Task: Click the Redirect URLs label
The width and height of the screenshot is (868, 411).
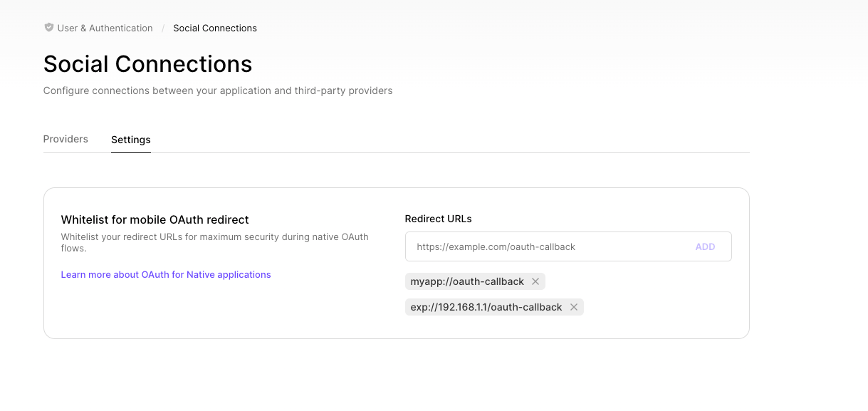Action: point(438,219)
